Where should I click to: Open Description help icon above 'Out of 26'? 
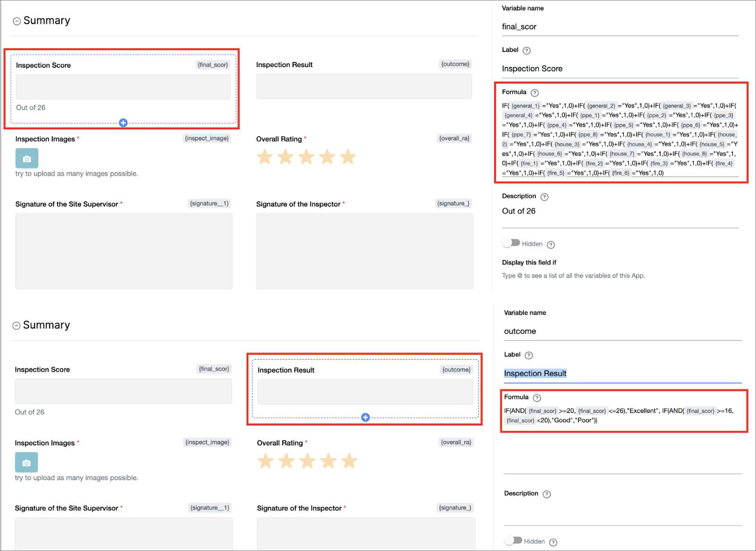click(544, 197)
